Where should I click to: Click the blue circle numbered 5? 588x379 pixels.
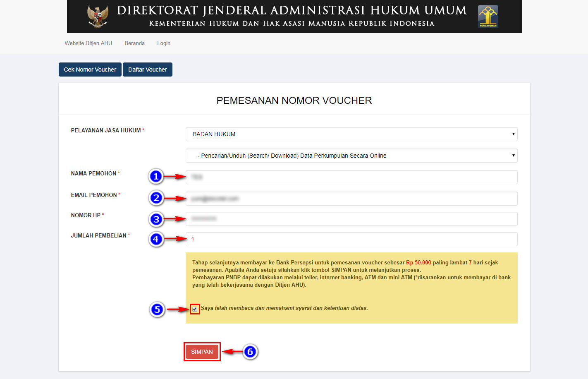pos(157,309)
